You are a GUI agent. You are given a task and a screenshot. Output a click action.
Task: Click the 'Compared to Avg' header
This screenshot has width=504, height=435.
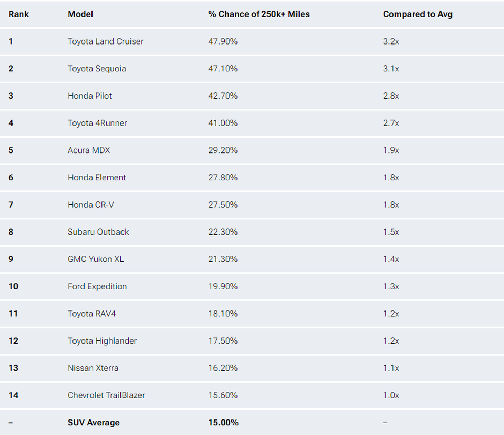pyautogui.click(x=418, y=14)
